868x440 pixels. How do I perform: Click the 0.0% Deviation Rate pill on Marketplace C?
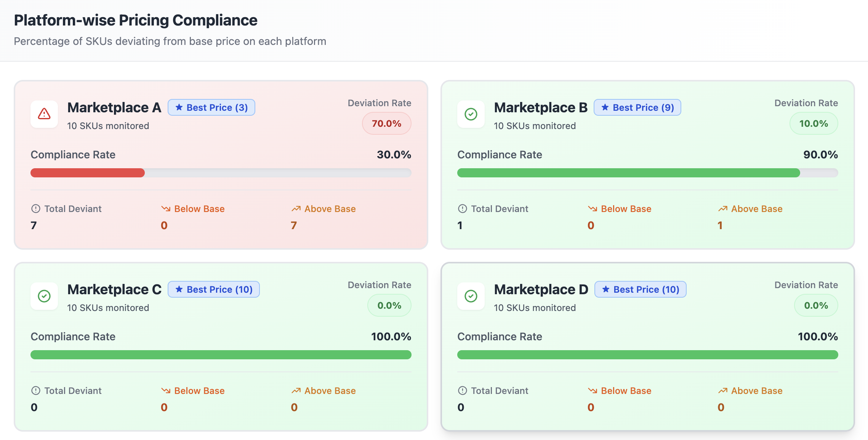coord(389,305)
